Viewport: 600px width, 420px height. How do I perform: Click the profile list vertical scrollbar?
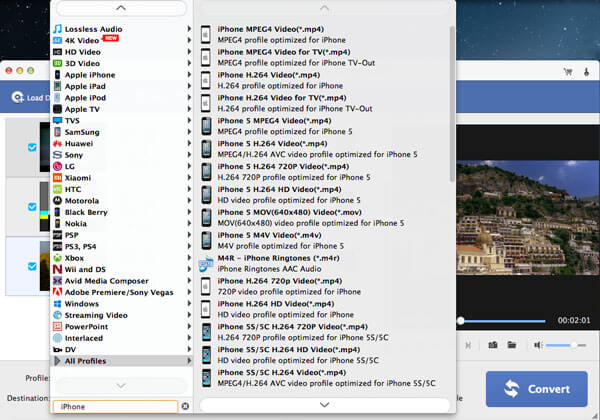[x=452, y=103]
